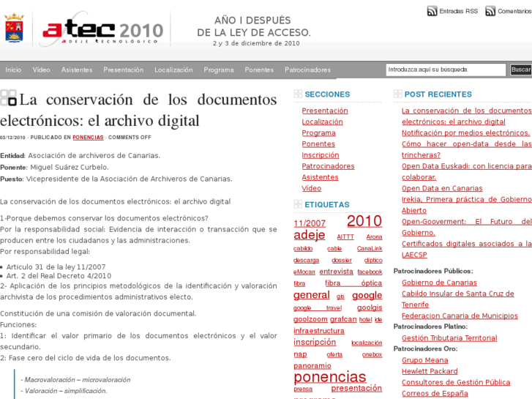532x399 pixels.
Task: Select the entrevista tag
Action: coord(336,272)
